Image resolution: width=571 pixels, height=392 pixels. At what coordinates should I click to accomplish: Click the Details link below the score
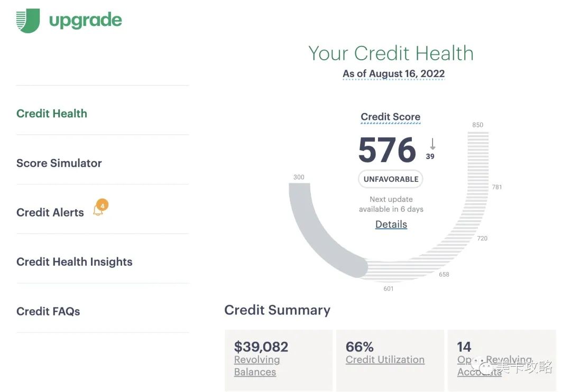(x=391, y=224)
